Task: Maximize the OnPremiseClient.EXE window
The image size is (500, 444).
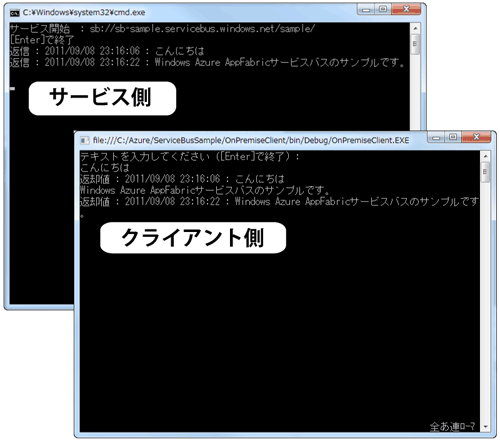Action: point(453,137)
